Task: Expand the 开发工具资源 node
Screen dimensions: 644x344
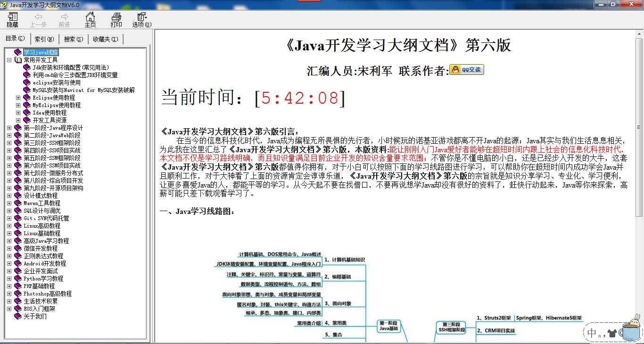Action: (18, 120)
